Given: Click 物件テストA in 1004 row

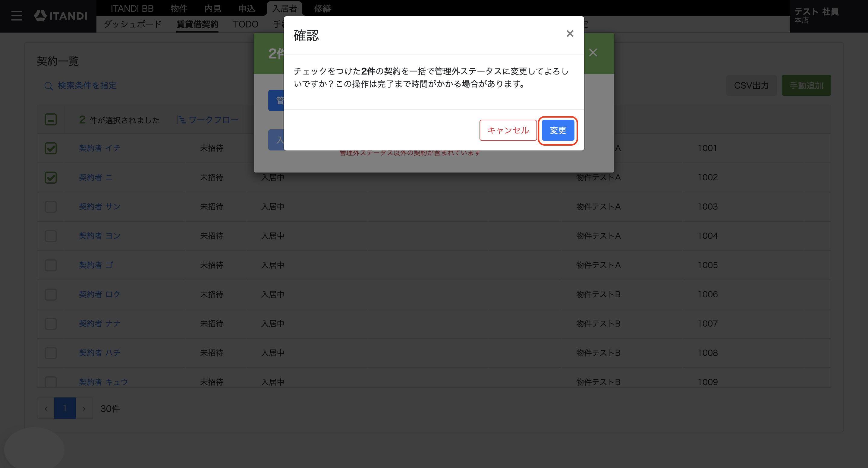Looking at the screenshot, I should 599,236.
